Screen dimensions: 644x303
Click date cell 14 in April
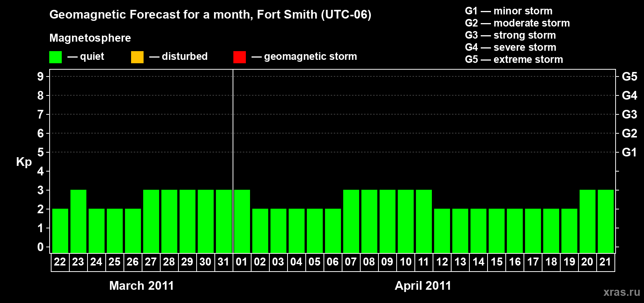click(478, 262)
